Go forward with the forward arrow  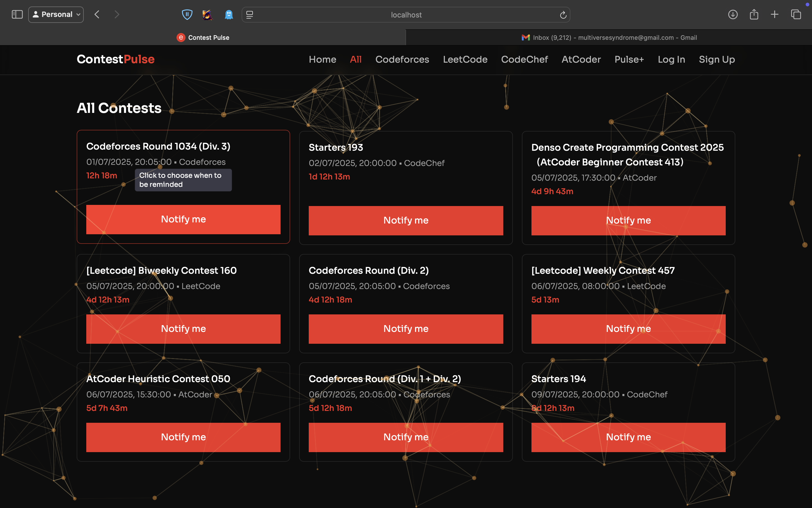click(x=117, y=14)
